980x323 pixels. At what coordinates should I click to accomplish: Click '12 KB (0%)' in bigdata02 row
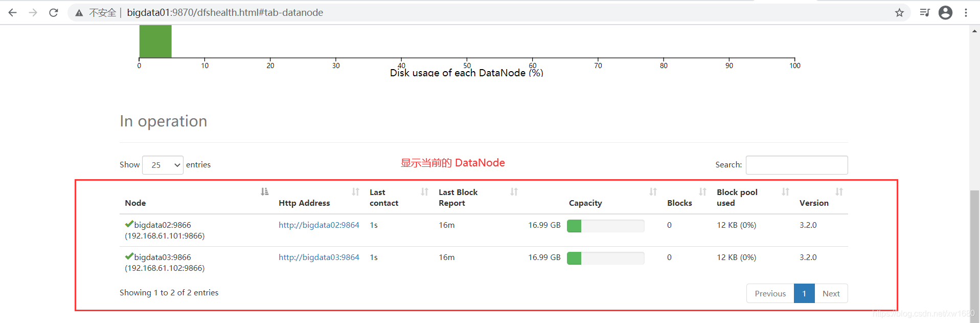pos(736,225)
